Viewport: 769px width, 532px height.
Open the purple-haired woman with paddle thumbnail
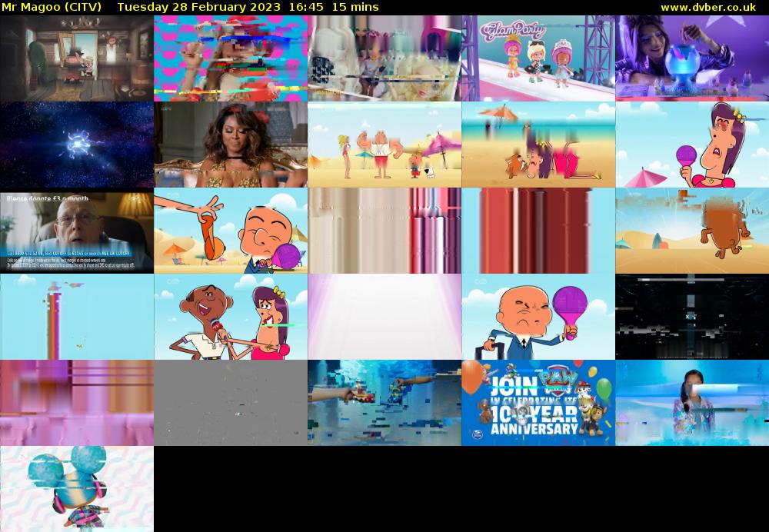coord(692,145)
